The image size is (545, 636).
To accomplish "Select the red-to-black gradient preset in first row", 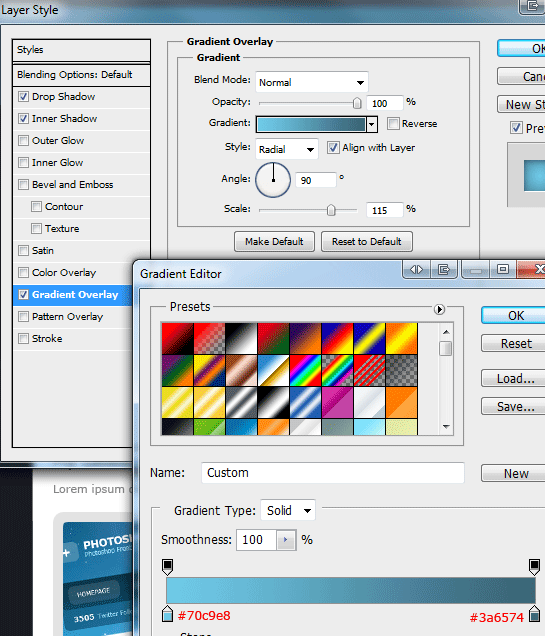I will pyautogui.click(x=178, y=339).
